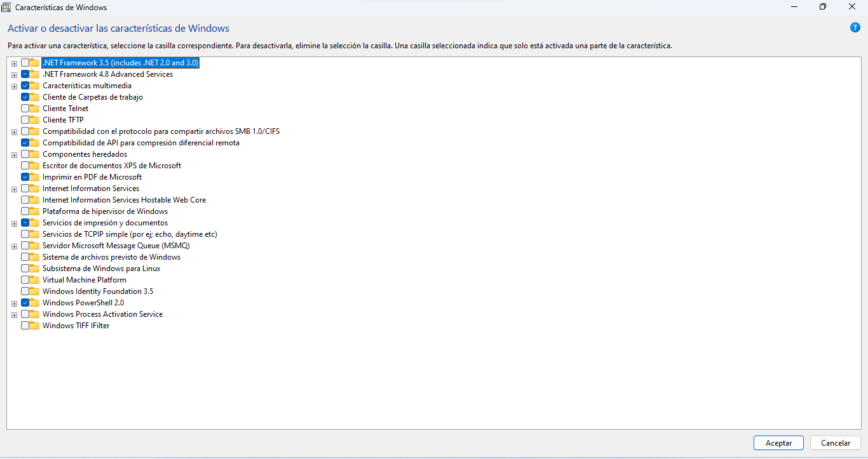Click the help question mark icon
Image resolution: width=868 pixels, height=459 pixels.
point(855,27)
